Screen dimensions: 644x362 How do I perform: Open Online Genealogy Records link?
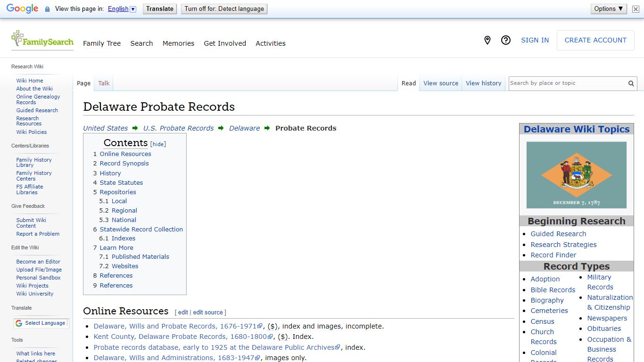38,99
